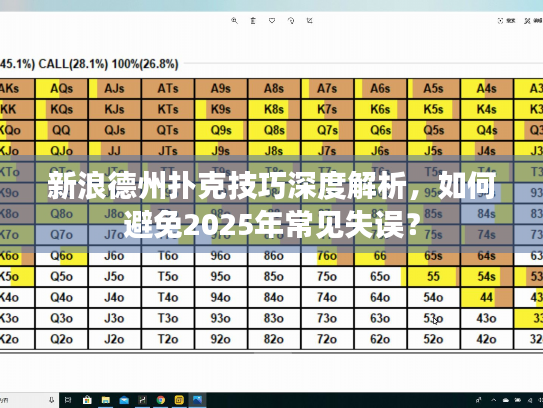Click the KJs cell
Screen dimensions: 543x408
click(x=115, y=109)
